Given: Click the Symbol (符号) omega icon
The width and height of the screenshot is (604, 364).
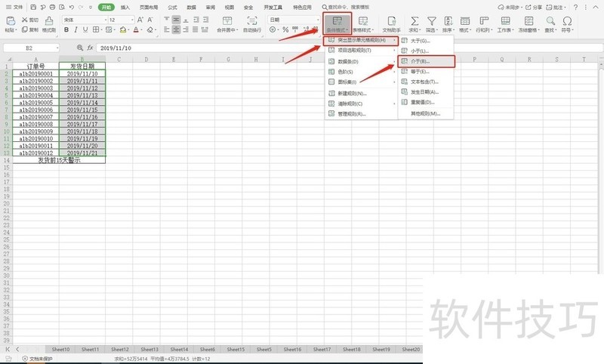Looking at the screenshot, I should pos(567,21).
